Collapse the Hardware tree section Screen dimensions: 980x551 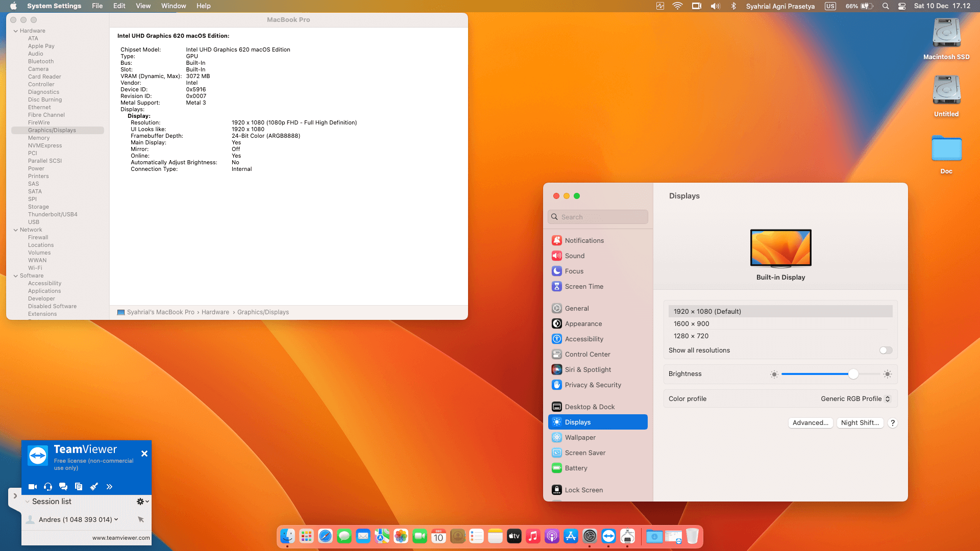coord(16,31)
